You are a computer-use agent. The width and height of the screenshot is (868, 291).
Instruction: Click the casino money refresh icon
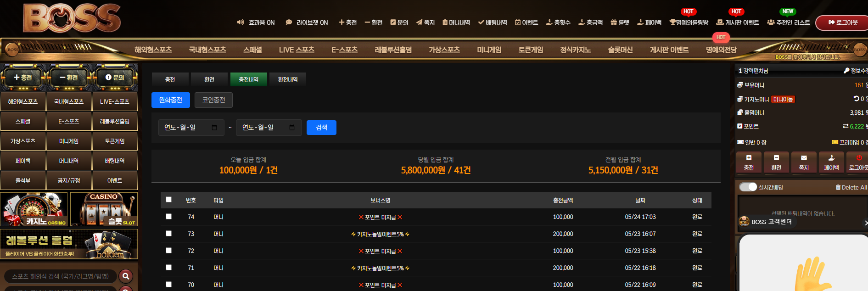(856, 99)
